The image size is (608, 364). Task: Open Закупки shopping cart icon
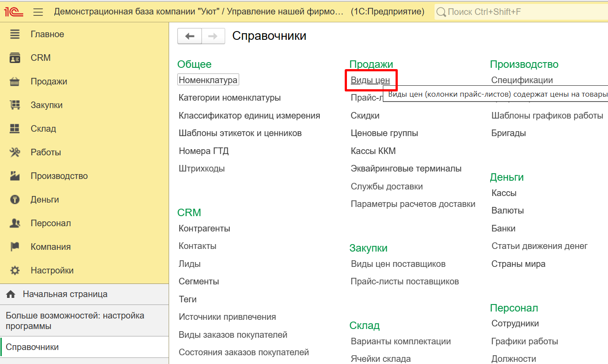[x=15, y=105]
